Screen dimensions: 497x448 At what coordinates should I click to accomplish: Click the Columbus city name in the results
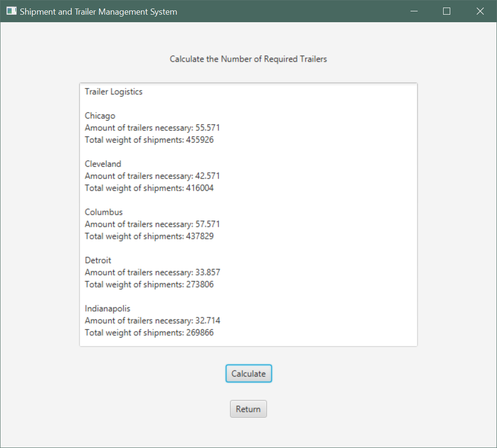103,212
